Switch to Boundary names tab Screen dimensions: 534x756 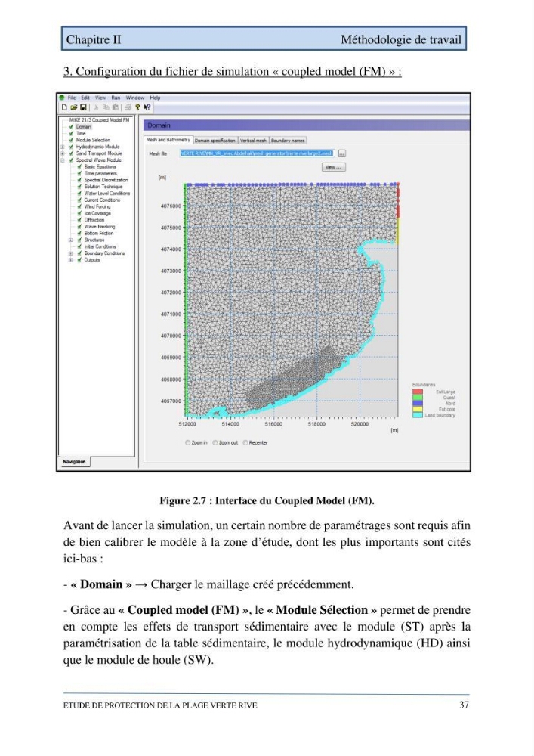(x=288, y=141)
